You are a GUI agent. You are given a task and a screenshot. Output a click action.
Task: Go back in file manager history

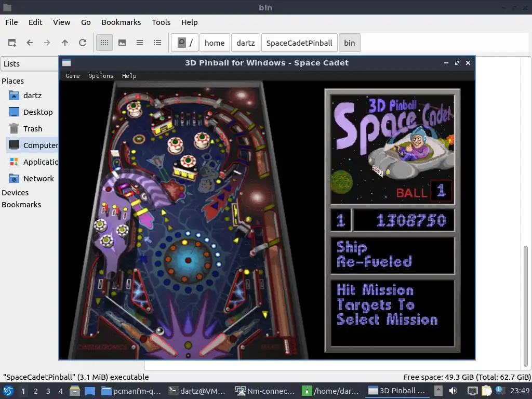30,43
